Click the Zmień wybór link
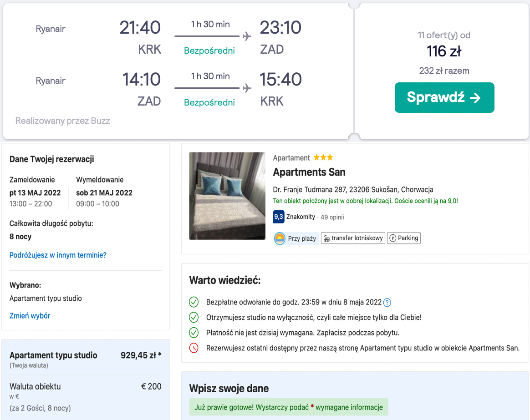This screenshot has height=420, width=530. point(30,315)
